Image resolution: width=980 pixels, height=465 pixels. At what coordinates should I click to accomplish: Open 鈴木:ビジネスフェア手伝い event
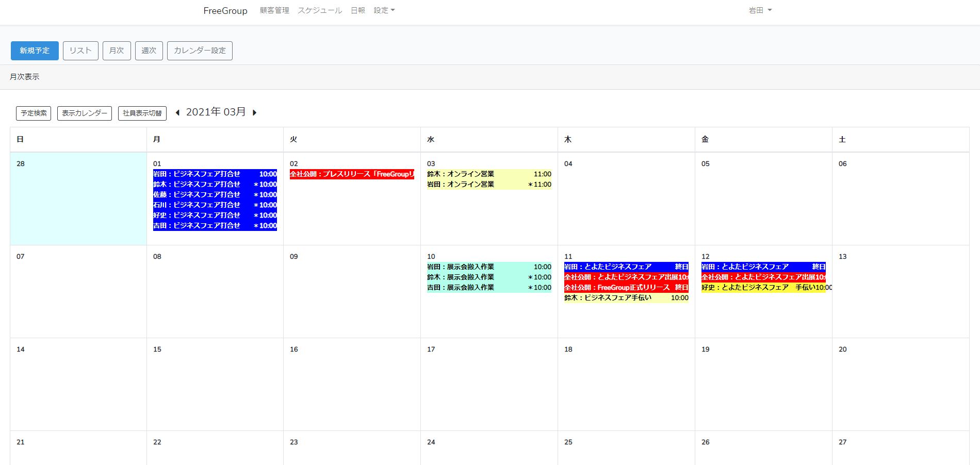[626, 298]
